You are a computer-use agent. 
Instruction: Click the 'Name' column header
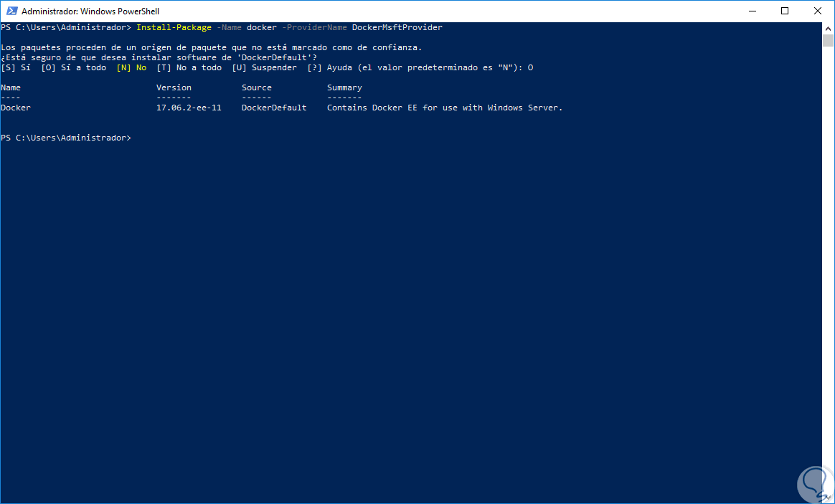pos(11,87)
